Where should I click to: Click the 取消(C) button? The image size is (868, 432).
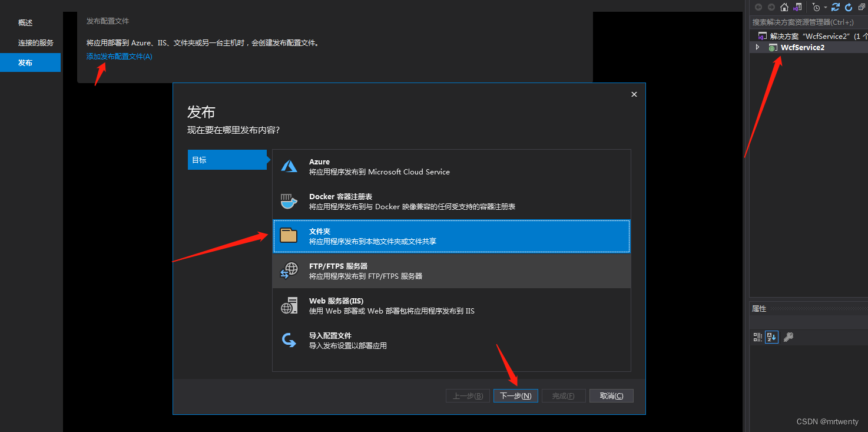tap(611, 396)
